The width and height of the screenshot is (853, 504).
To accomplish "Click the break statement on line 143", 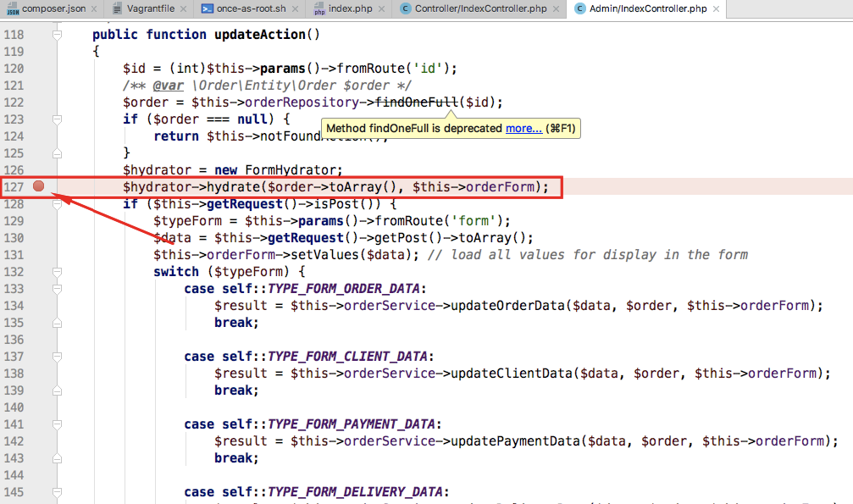I will click(x=236, y=458).
